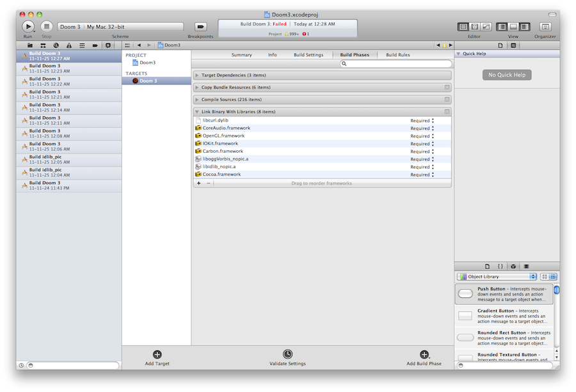This screenshot has width=576, height=392.
Task: Switch to the Standard editor
Action: click(463, 27)
